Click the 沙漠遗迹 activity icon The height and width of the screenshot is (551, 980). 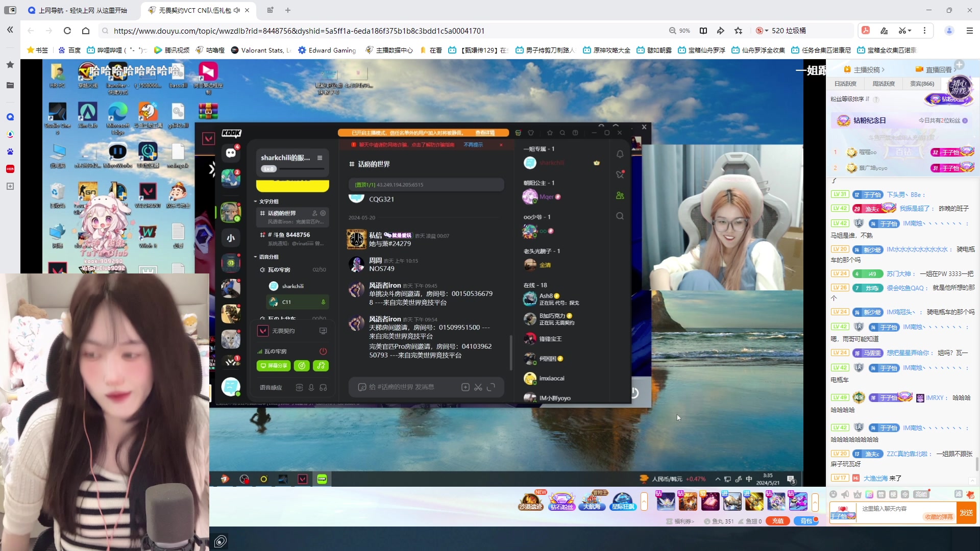pyautogui.click(x=531, y=502)
